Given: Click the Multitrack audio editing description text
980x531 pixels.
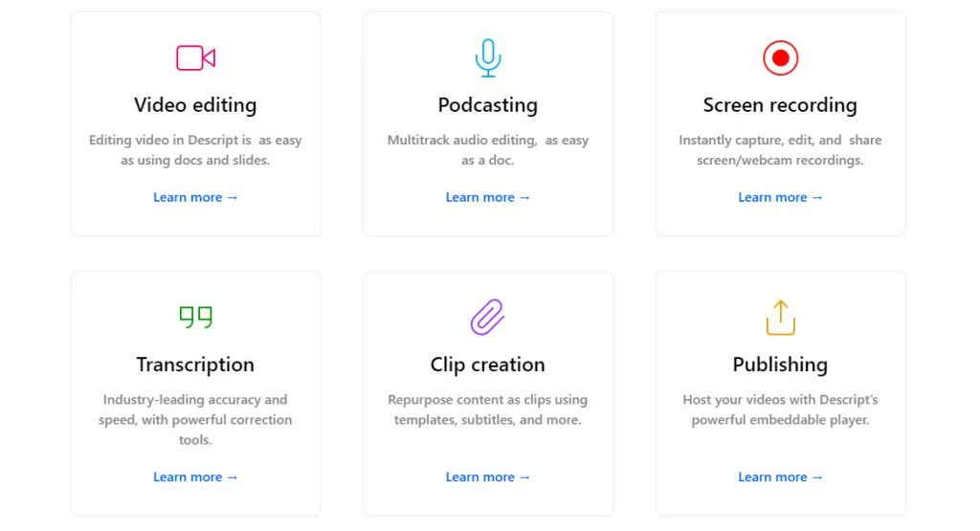Looking at the screenshot, I should pyautogui.click(x=487, y=150).
